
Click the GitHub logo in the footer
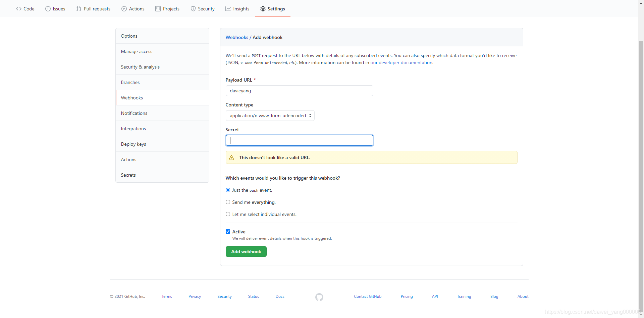319,297
